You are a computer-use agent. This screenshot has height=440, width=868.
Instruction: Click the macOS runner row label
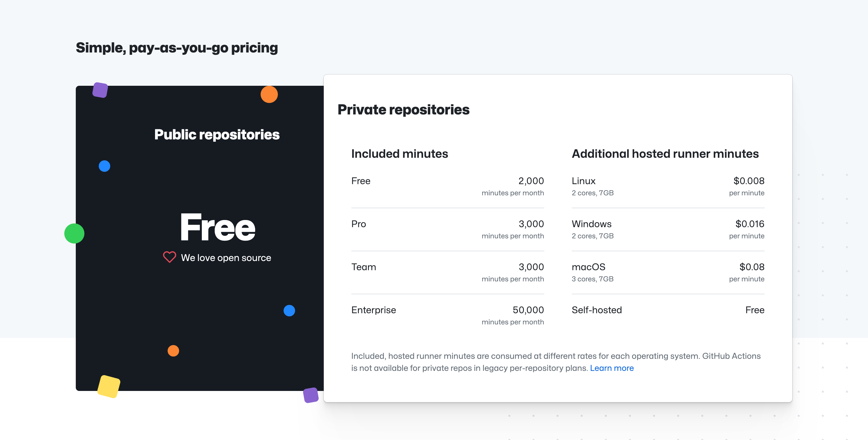(588, 267)
